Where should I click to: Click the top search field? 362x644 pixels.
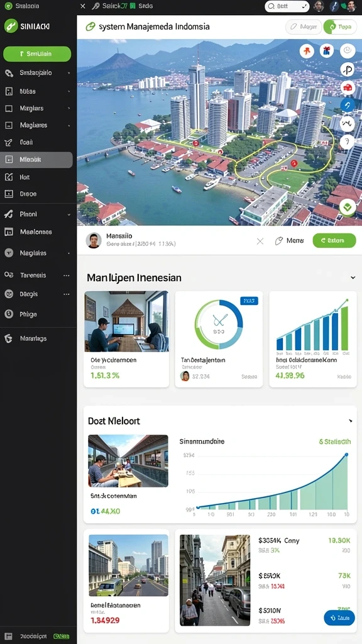pos(287,6)
